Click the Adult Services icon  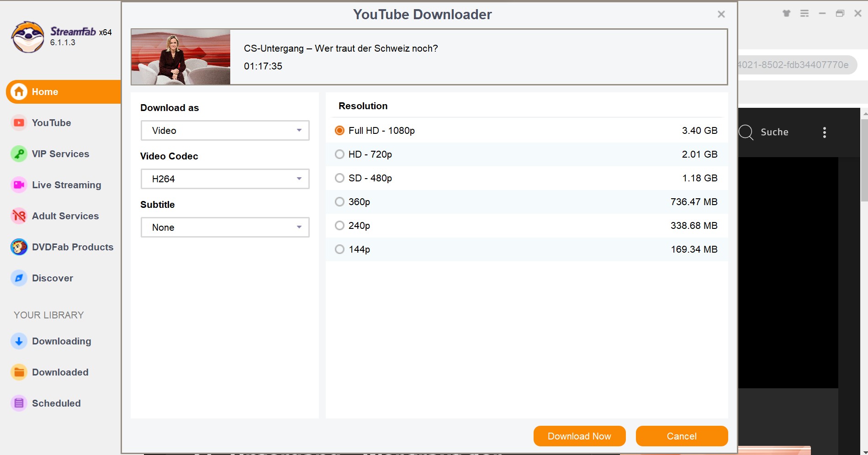point(19,216)
